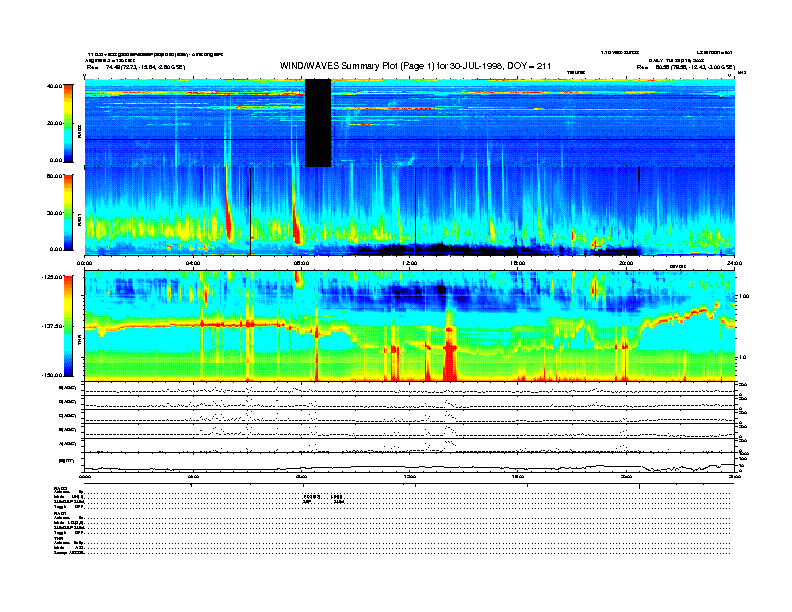Viewport: 792px width, 612px height.
Task: Click the 12:00 time label under RAD1
Action: 409,263
